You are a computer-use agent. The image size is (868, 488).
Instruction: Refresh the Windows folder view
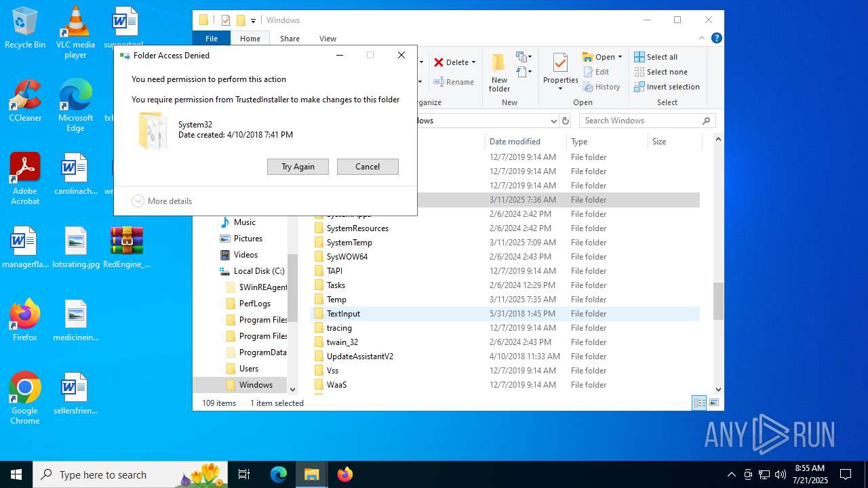(x=566, y=121)
